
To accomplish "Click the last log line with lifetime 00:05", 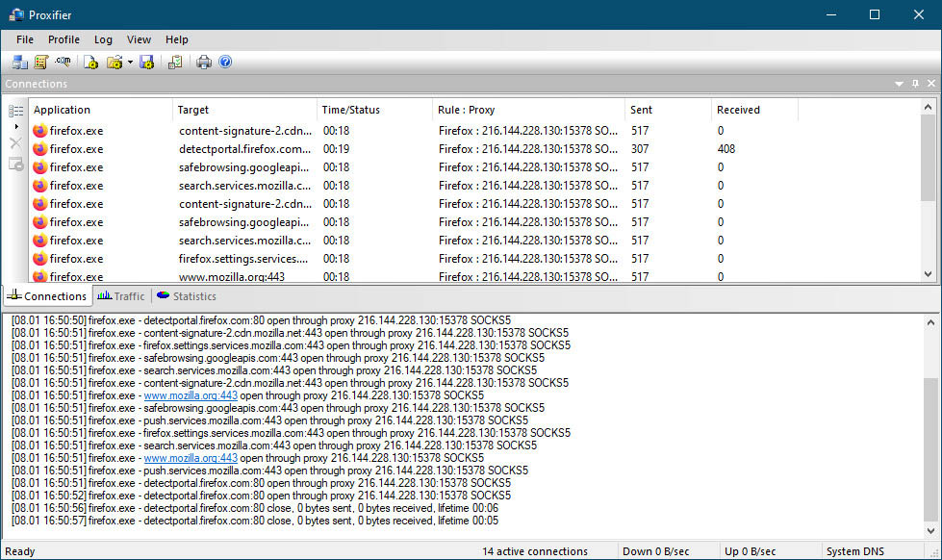I will coord(255,521).
